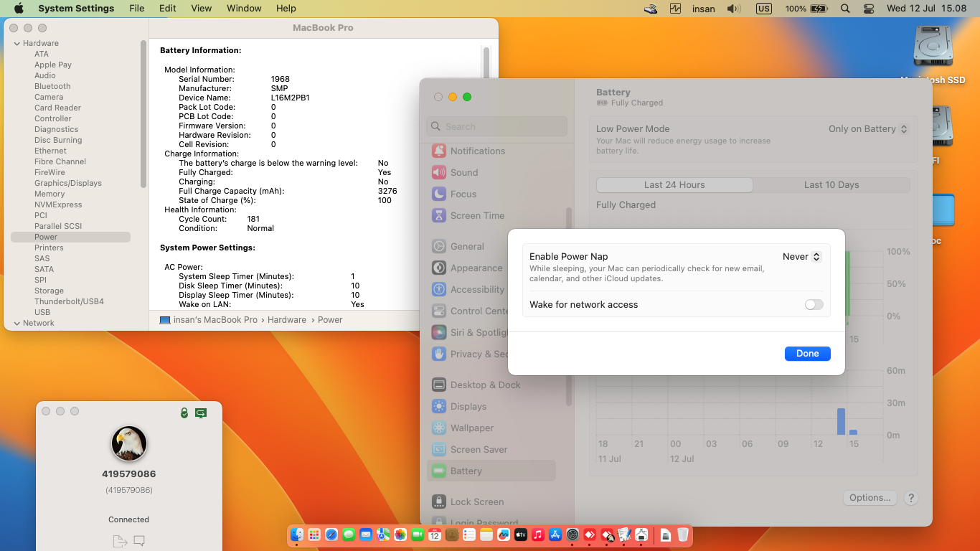Click the eagle profile picture thumbnail
This screenshot has width=980, height=551.
129,443
